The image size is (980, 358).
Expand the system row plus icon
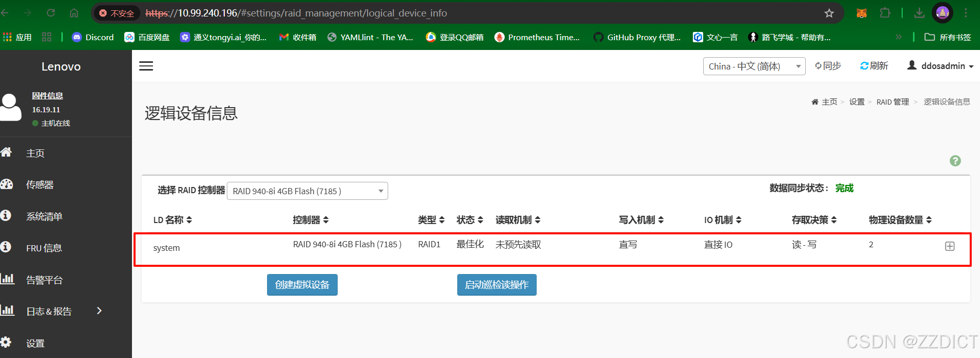[x=950, y=246]
